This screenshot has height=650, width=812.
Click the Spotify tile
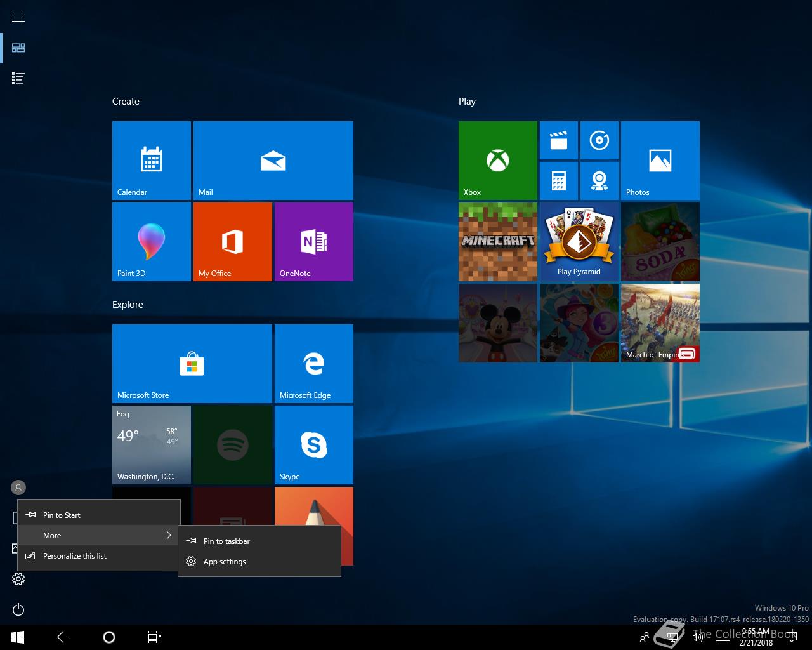click(x=233, y=445)
